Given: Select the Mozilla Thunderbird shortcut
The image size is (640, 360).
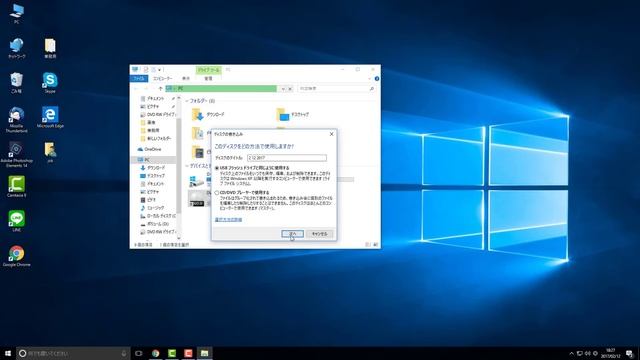Looking at the screenshot, I should tap(17, 119).
